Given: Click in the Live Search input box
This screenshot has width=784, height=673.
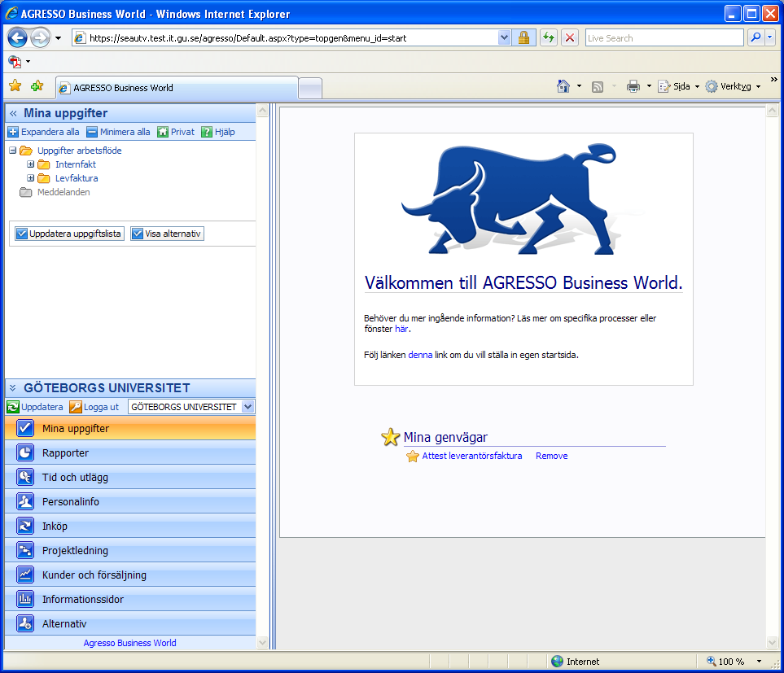Looking at the screenshot, I should [664, 38].
